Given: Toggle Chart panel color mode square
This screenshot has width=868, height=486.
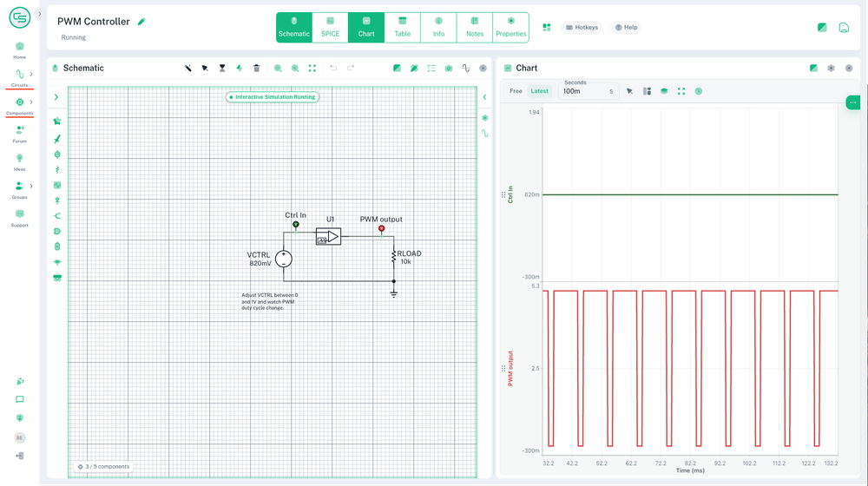Looking at the screenshot, I should (813, 68).
